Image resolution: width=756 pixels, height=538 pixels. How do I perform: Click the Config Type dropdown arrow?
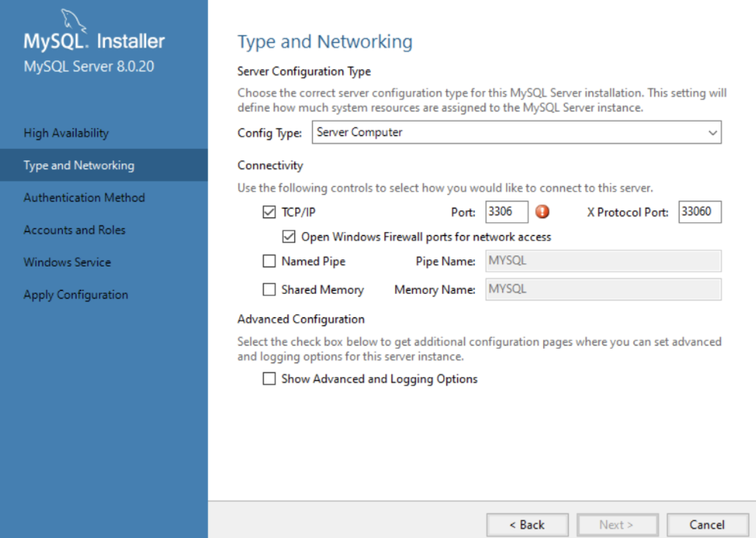pyautogui.click(x=712, y=132)
